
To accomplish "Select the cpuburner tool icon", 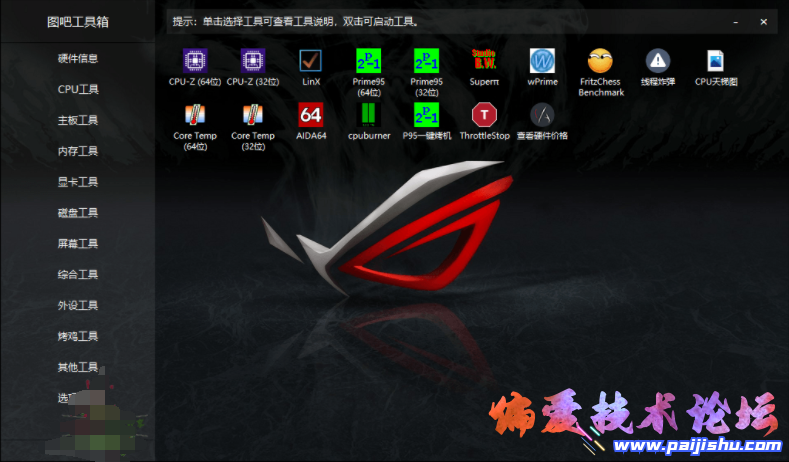I will pyautogui.click(x=369, y=114).
